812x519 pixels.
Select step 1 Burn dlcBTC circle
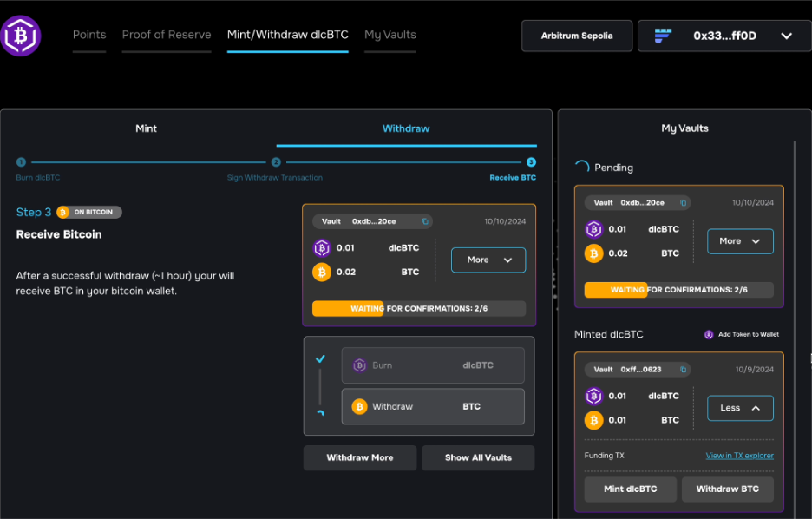(21, 162)
